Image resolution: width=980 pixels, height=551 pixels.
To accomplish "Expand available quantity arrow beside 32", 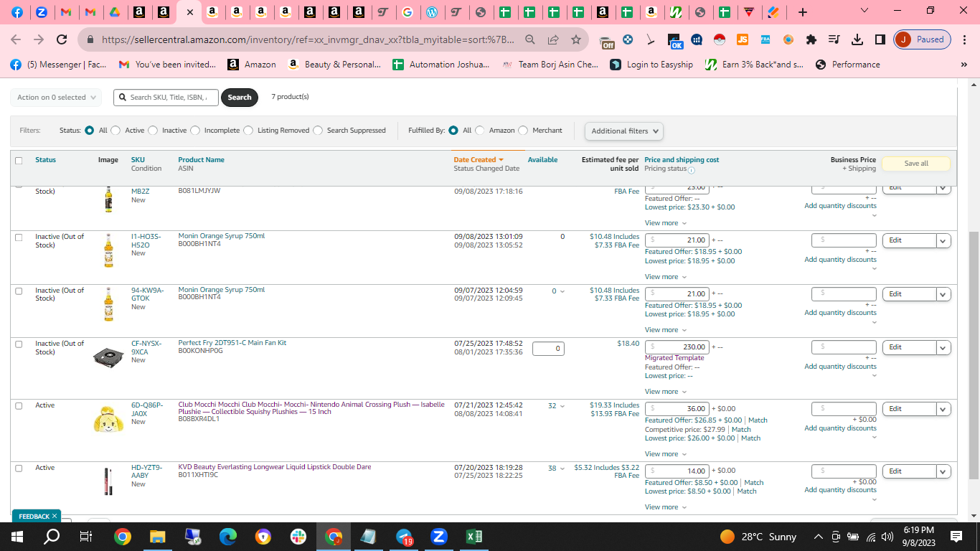I will [562, 406].
